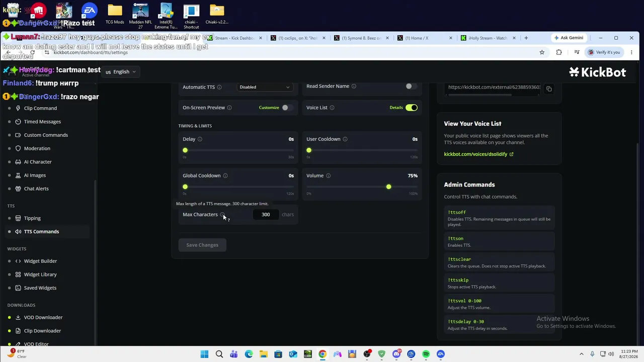Click the Delay slider handle
This screenshot has width=644, height=362.
[x=185, y=150]
